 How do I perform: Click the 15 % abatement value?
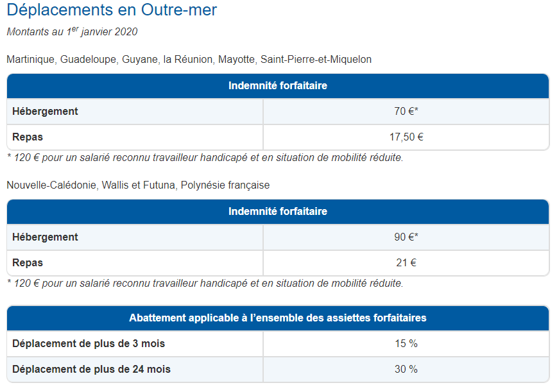click(406, 344)
